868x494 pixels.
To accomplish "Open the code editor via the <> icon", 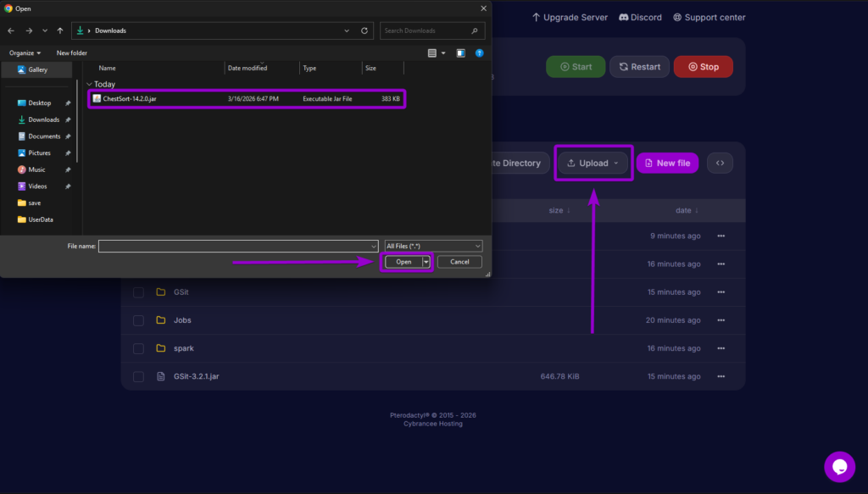I will [x=720, y=162].
